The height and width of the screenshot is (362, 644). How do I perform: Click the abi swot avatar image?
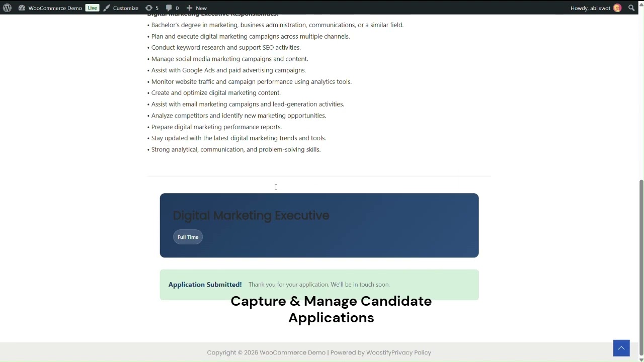617,8
